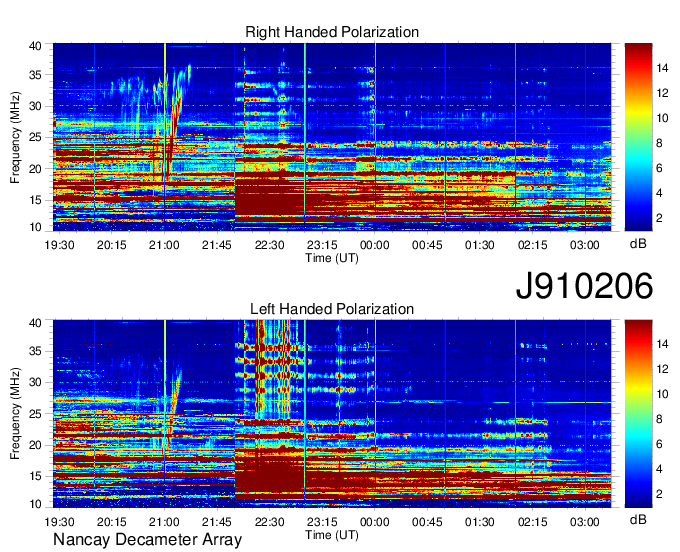Click 22:30 tick on Left Handed time axis
This screenshot has height=552, width=680.
click(269, 522)
